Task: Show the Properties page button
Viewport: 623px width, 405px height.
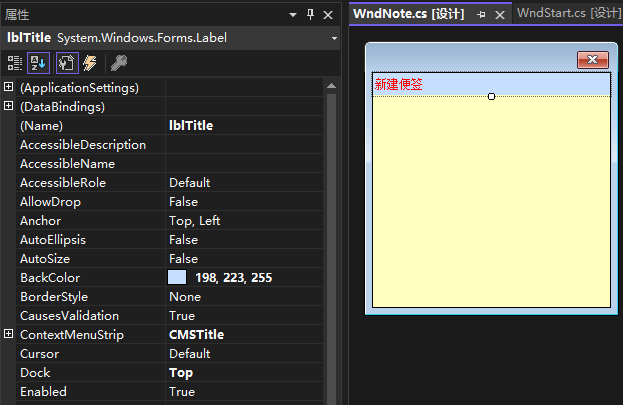Action: tap(68, 63)
